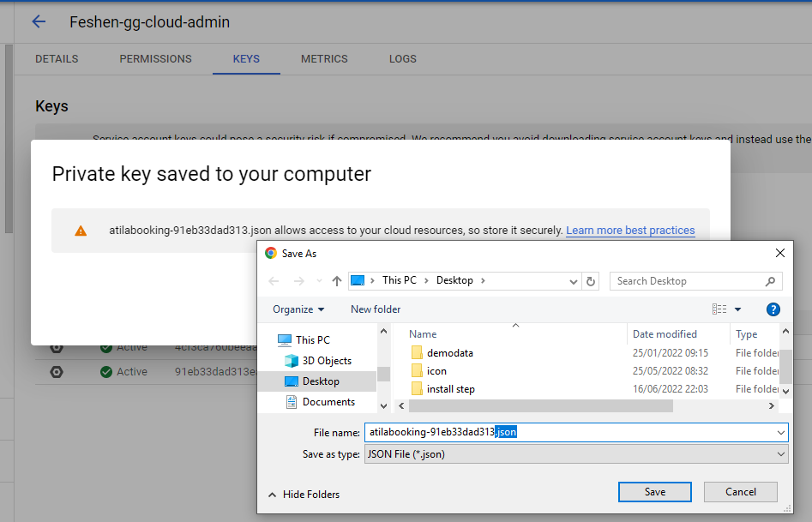Switch to the PERMISSIONS tab
The image size is (812, 522).
click(155, 59)
